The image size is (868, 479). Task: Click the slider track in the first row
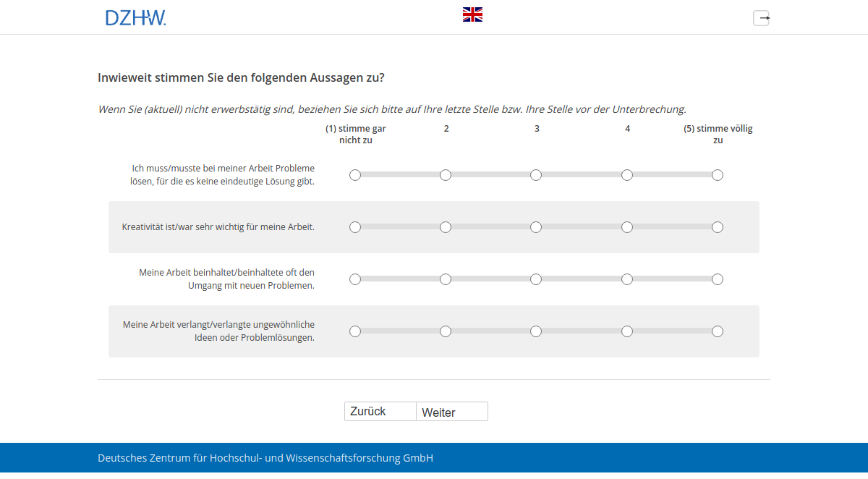click(x=492, y=174)
